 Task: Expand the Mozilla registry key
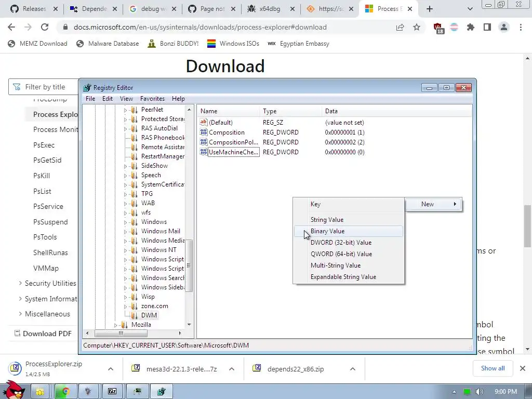tap(115, 325)
